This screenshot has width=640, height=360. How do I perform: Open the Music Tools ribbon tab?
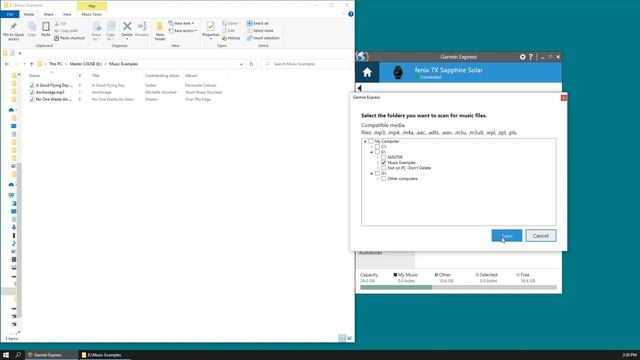[92, 14]
